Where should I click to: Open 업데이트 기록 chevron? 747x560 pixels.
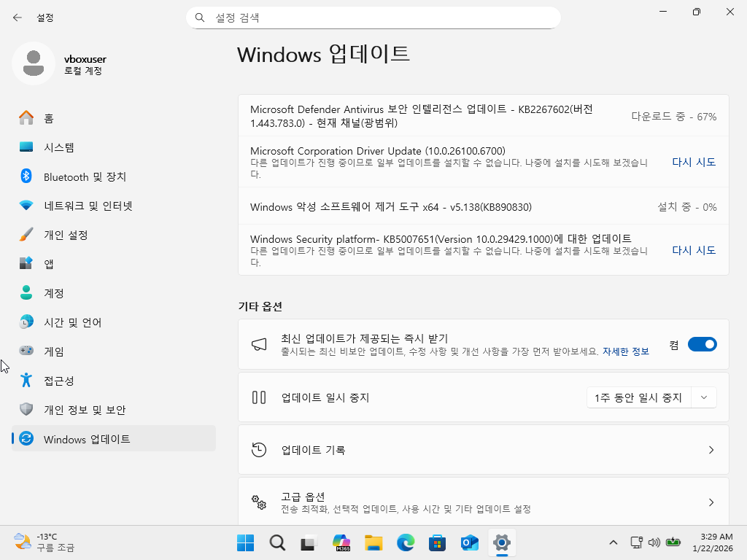(x=711, y=450)
